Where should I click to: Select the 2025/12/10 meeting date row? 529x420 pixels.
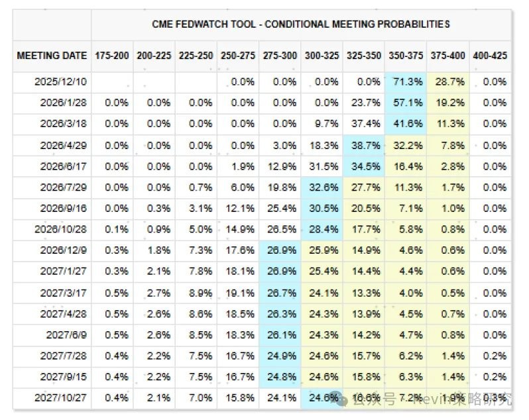pyautogui.click(x=60, y=82)
